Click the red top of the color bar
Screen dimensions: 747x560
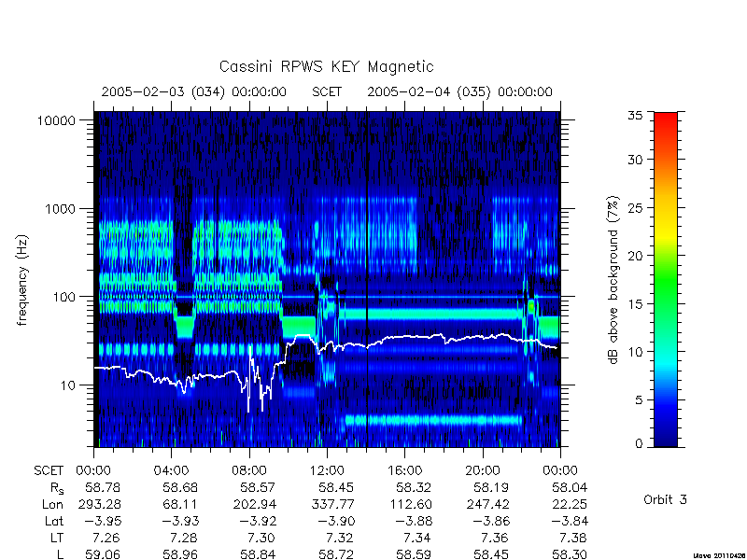pos(666,119)
